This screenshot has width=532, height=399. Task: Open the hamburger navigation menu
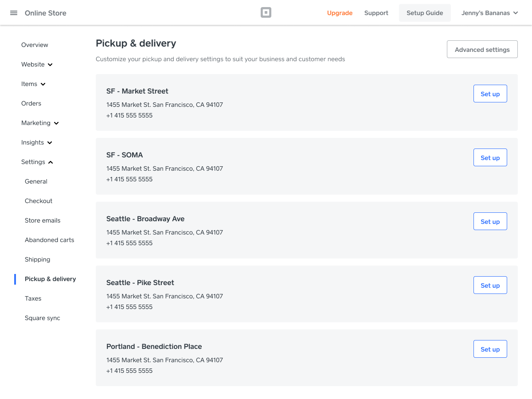14,13
